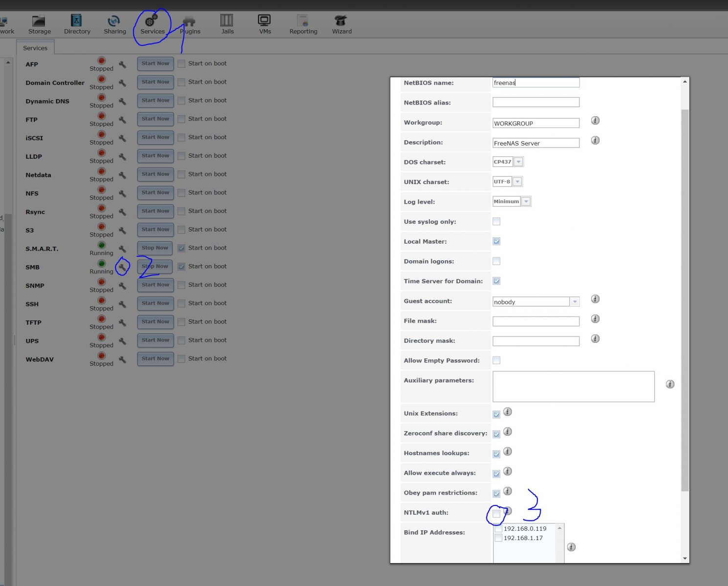Click the Domain Controller wrench icon

(123, 83)
